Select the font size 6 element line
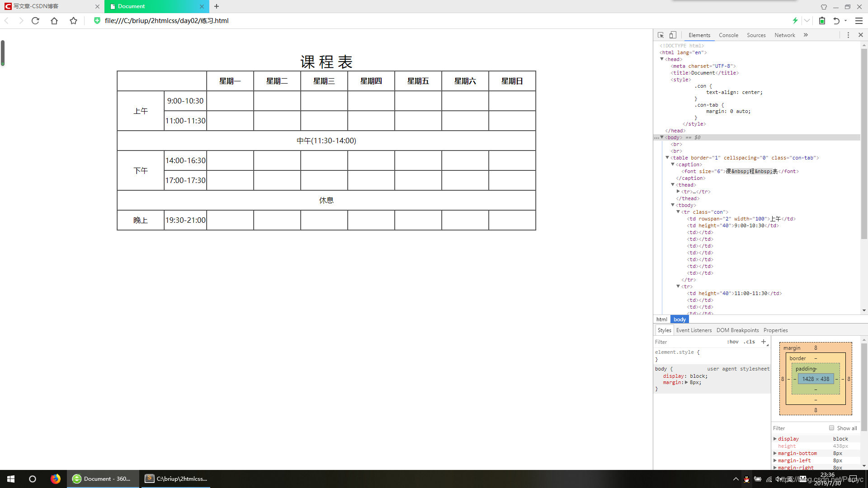868x488 pixels. 740,171
